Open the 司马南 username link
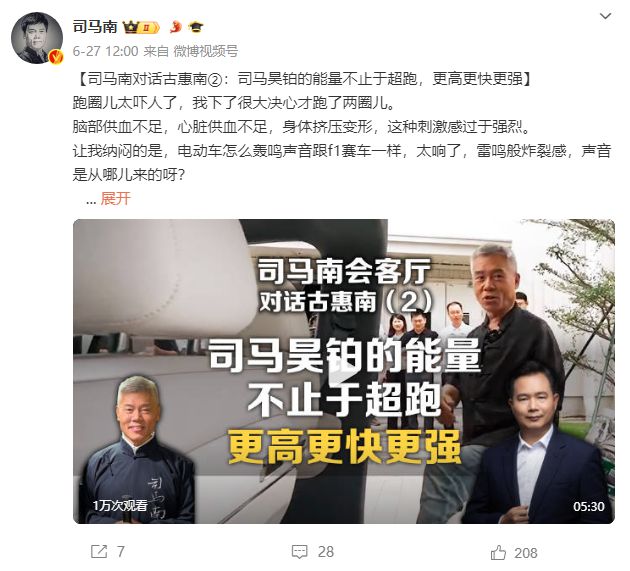 click(95, 27)
